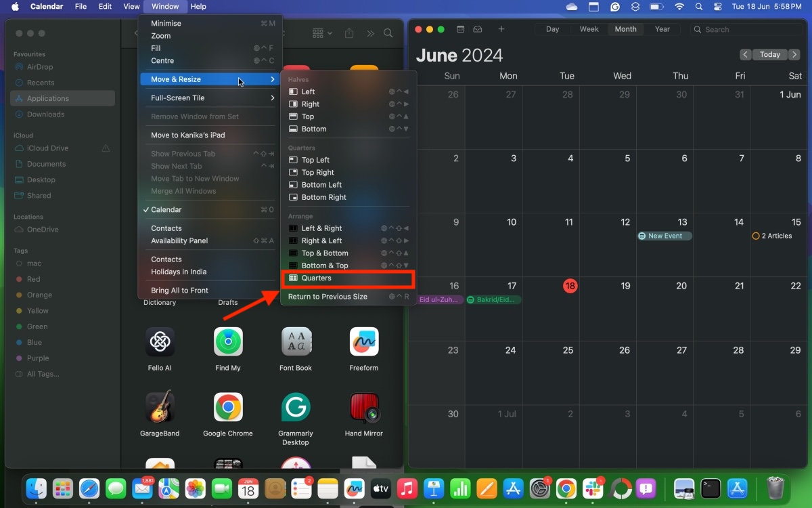Launch Fello AI from the Applications folder
The width and height of the screenshot is (812, 508).
[160, 341]
